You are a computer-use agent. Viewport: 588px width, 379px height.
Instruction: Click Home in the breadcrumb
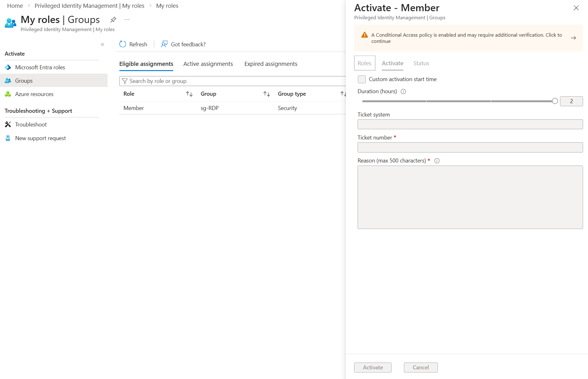pyautogui.click(x=15, y=6)
